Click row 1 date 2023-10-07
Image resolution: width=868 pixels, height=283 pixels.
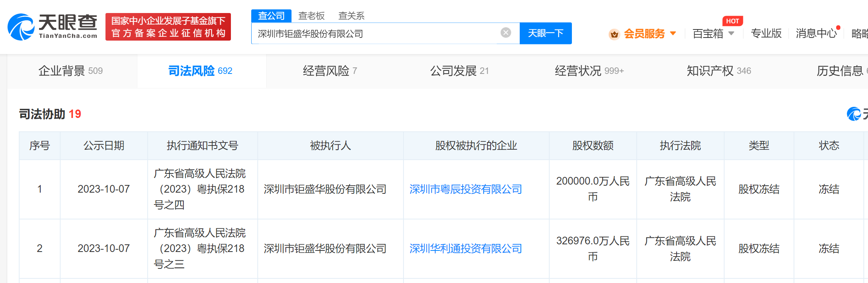(104, 189)
